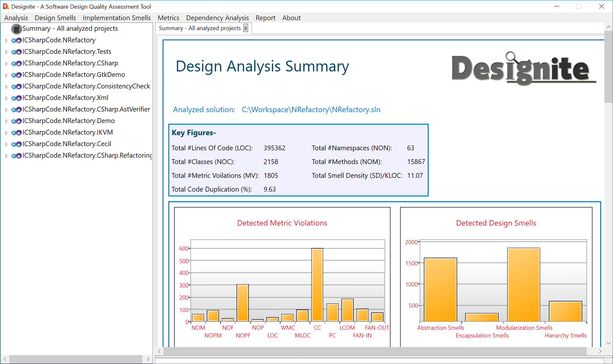Click the Total #Methods value 15867
Image resolution: width=613 pixels, height=364 pixels.
point(416,162)
